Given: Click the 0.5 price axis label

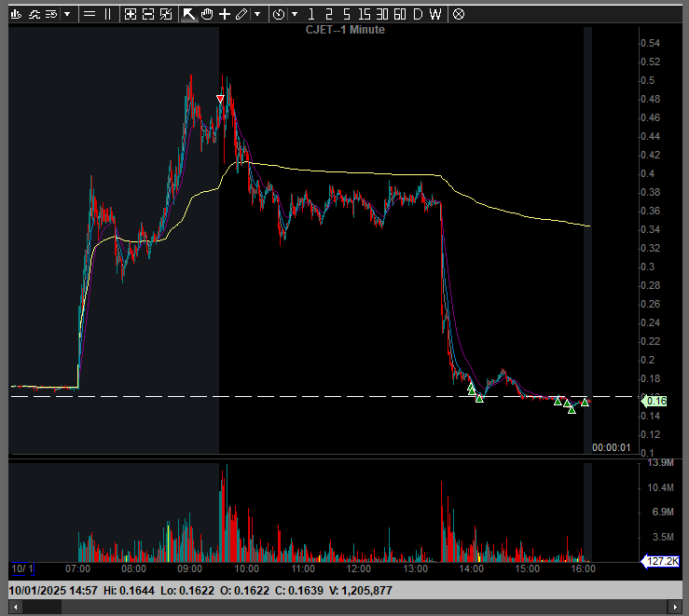Looking at the screenshot, I should click(x=648, y=80).
